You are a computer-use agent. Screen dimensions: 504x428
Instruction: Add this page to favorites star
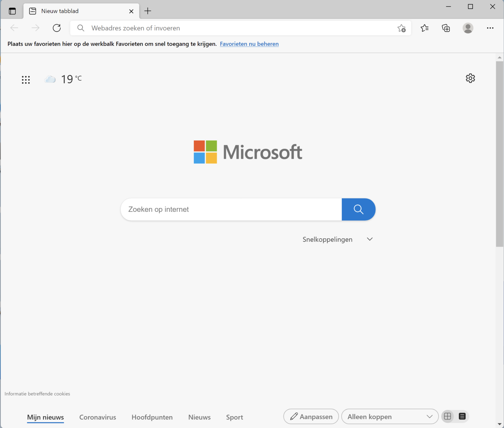(402, 28)
